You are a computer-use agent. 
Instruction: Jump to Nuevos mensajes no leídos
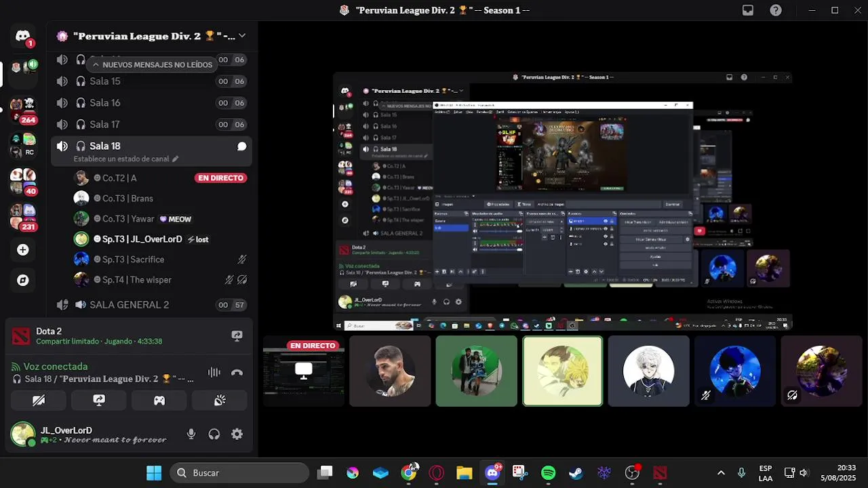point(152,64)
